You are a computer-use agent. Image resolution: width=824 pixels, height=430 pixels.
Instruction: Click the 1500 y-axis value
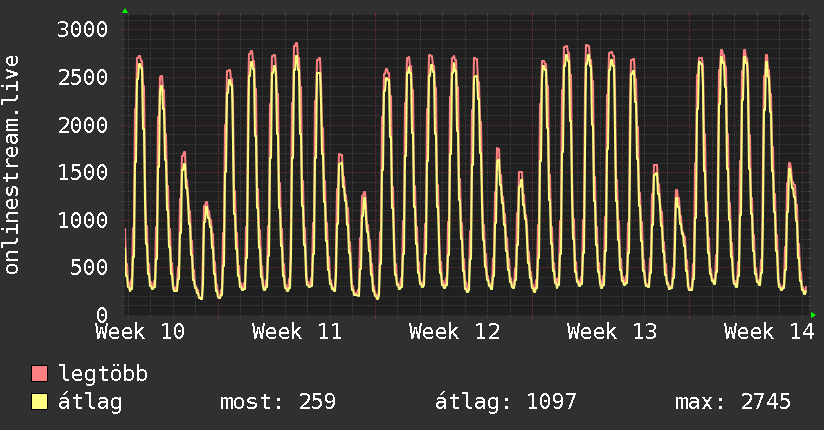point(83,172)
